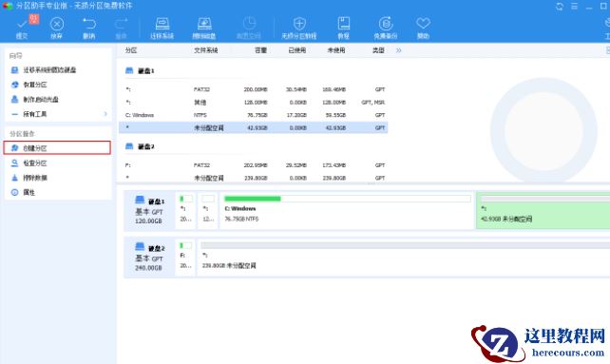Click the Type (类型) column header
The image size is (610, 364).
378,50
